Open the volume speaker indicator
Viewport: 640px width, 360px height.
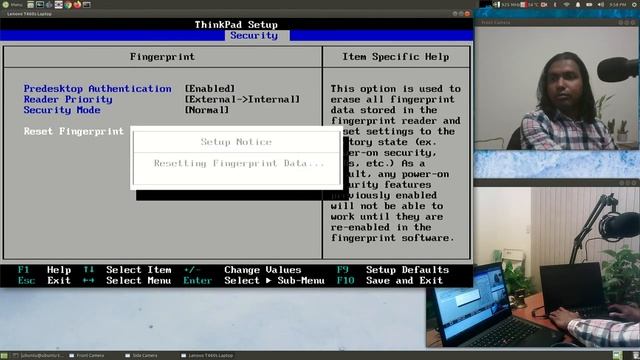(x=600, y=4)
